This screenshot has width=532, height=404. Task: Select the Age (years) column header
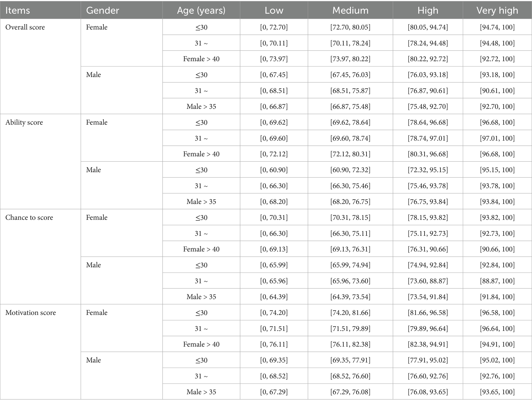[201, 11]
